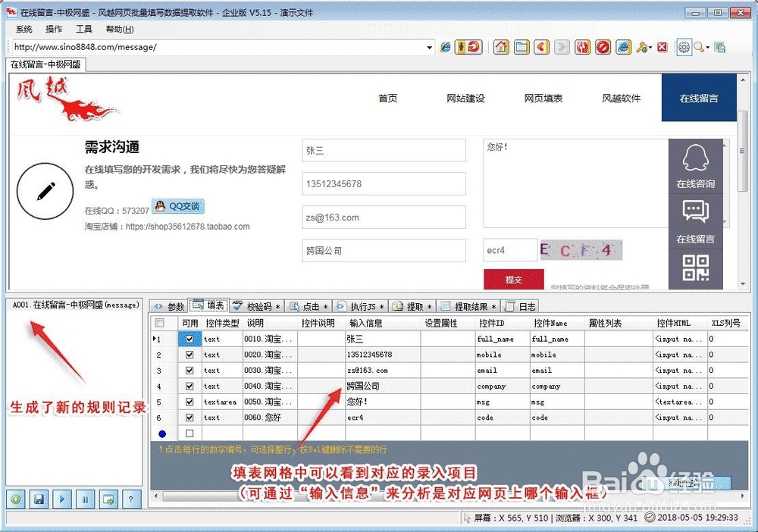Open the 风越软件 nav link
This screenshot has width=758, height=532.
click(622, 98)
